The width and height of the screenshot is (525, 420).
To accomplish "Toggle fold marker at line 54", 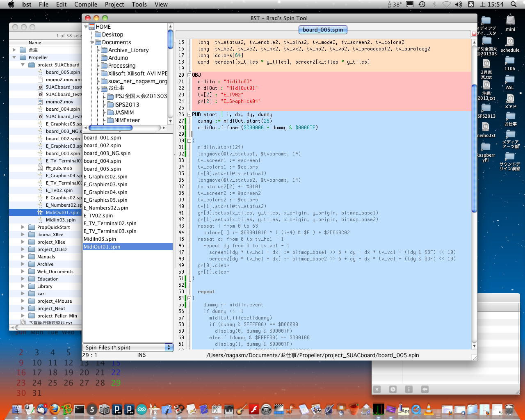I will point(189,298).
